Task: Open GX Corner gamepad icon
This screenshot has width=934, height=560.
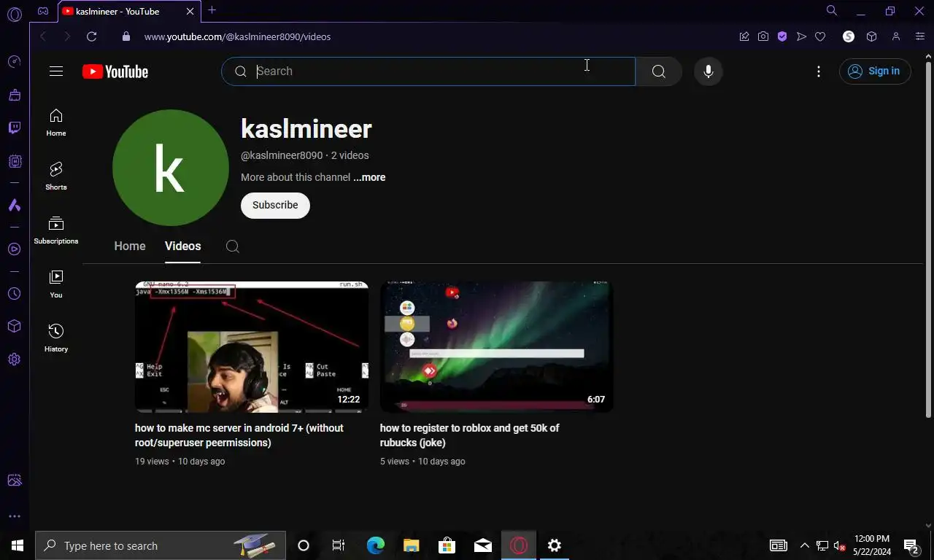Action: click(43, 11)
